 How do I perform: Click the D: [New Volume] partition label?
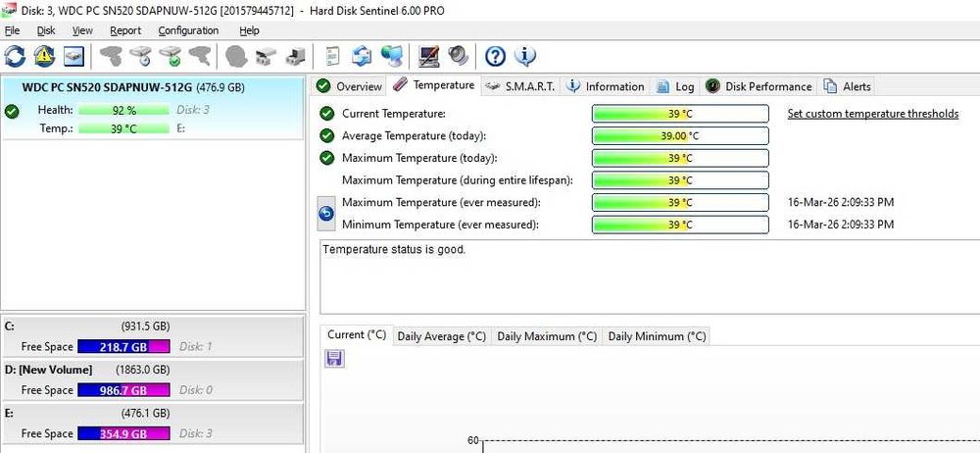[x=48, y=370]
